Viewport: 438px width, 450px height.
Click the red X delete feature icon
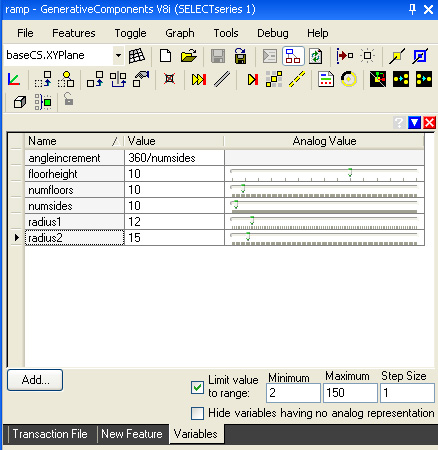pyautogui.click(x=169, y=79)
